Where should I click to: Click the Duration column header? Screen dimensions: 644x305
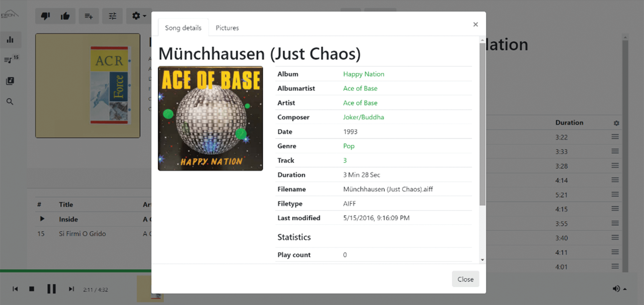click(x=569, y=123)
